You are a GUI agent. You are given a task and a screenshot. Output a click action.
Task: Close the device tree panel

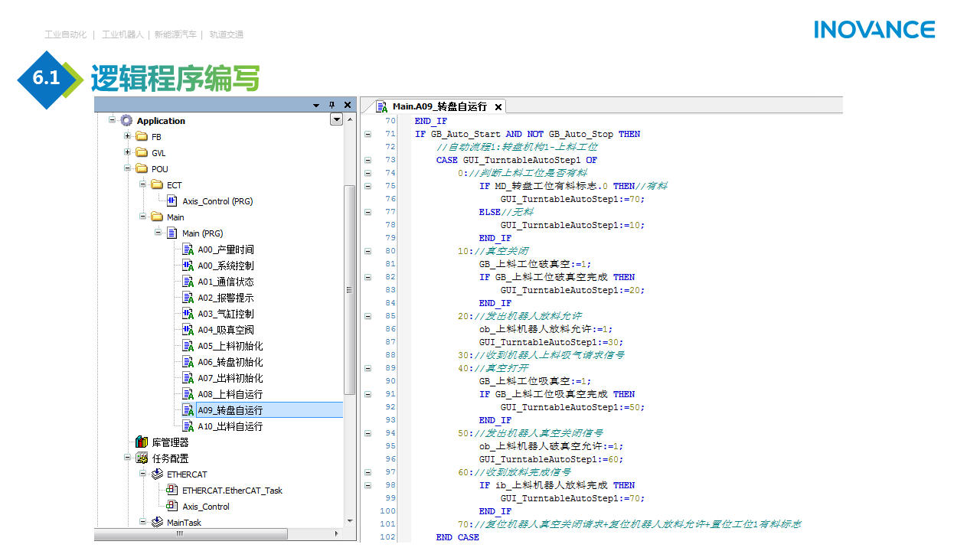348,105
